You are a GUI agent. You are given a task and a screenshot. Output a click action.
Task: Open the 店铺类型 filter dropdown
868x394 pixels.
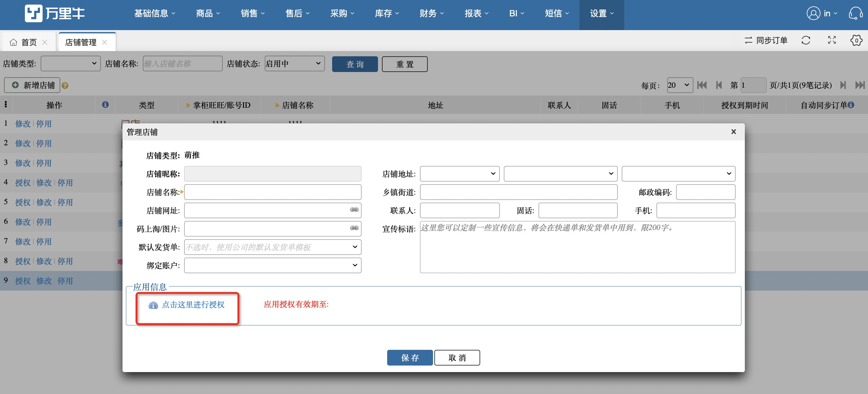tap(70, 63)
